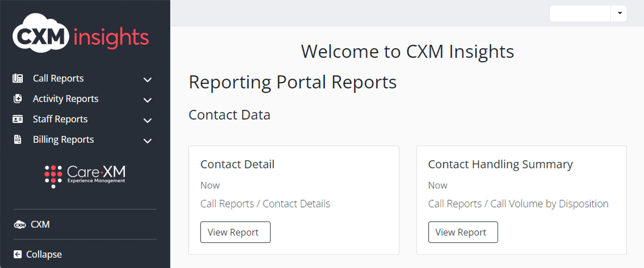Click the CXM cloud icon in sidebar
This screenshot has height=268, width=644.
(20, 225)
